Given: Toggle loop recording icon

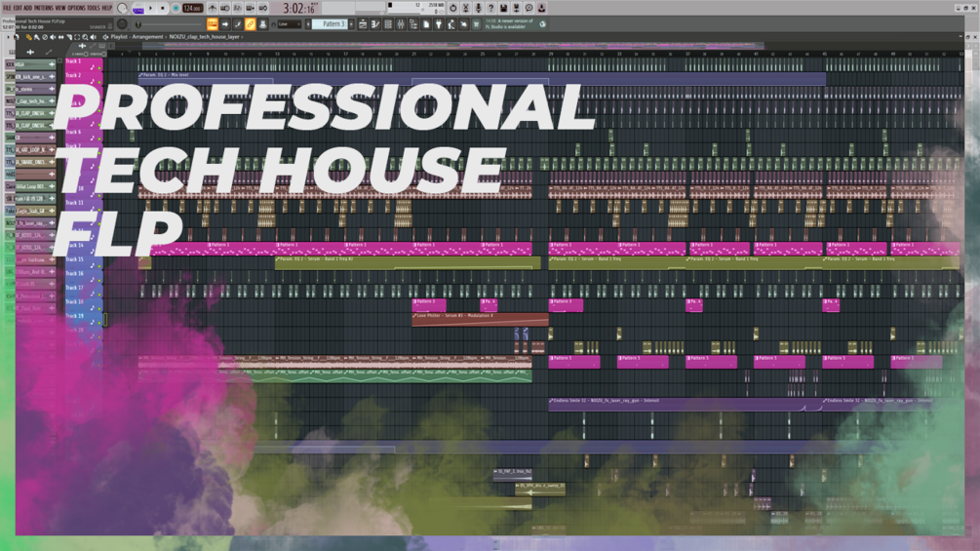Looking at the screenshot, I should [x=262, y=8].
